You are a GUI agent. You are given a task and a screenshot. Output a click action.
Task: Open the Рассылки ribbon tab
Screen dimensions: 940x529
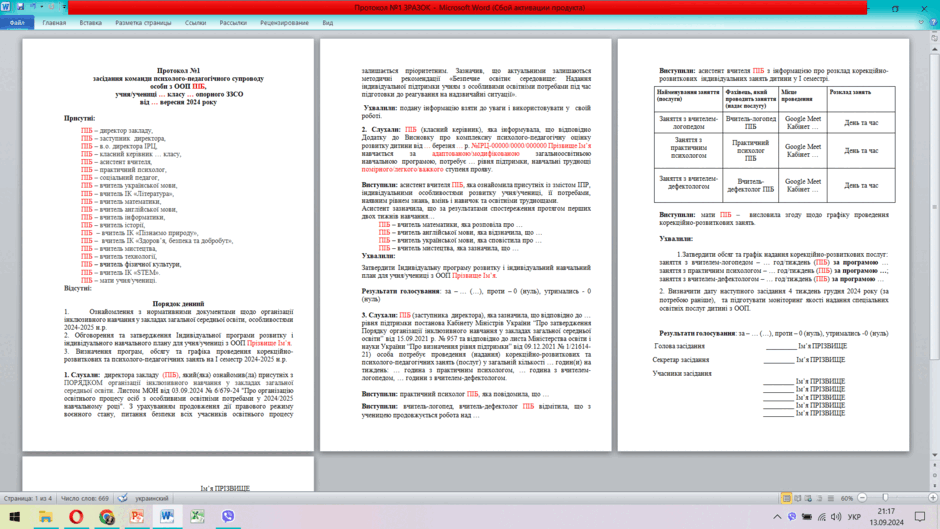tap(233, 23)
